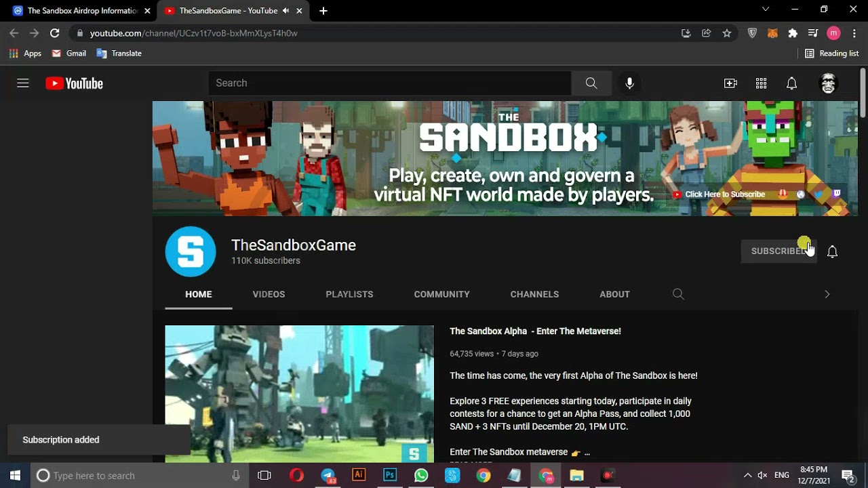Open the Chrome profile "m" avatar
The image size is (868, 488).
click(x=833, y=33)
